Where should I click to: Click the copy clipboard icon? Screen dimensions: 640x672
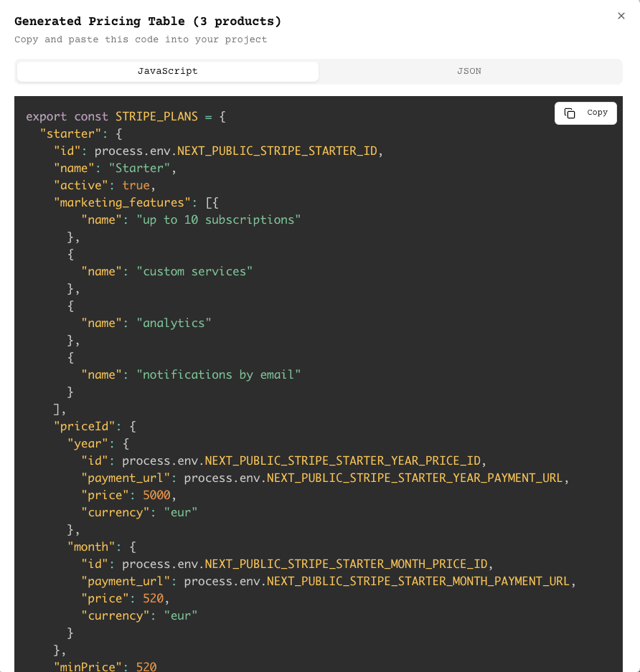tap(570, 113)
